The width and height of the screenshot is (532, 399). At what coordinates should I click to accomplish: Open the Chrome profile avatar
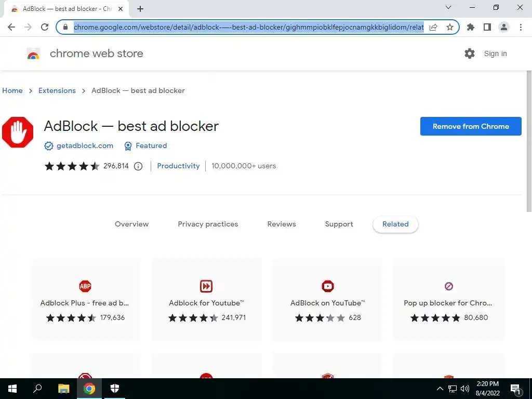(504, 27)
